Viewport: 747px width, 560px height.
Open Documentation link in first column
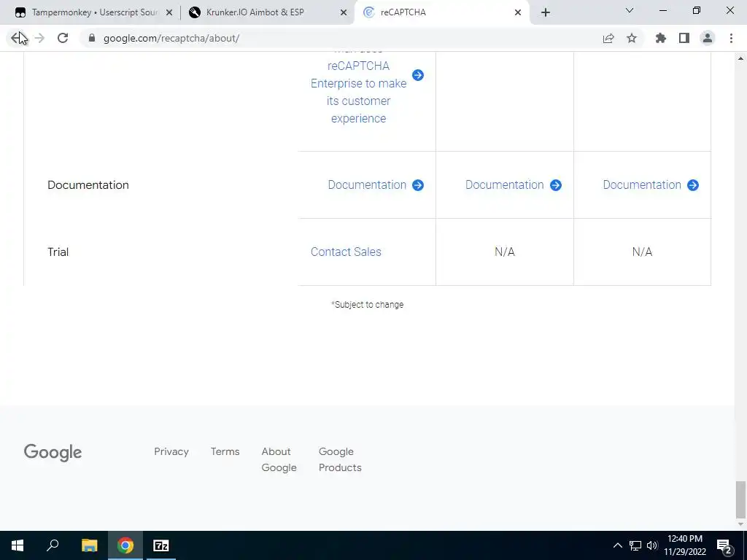click(367, 184)
